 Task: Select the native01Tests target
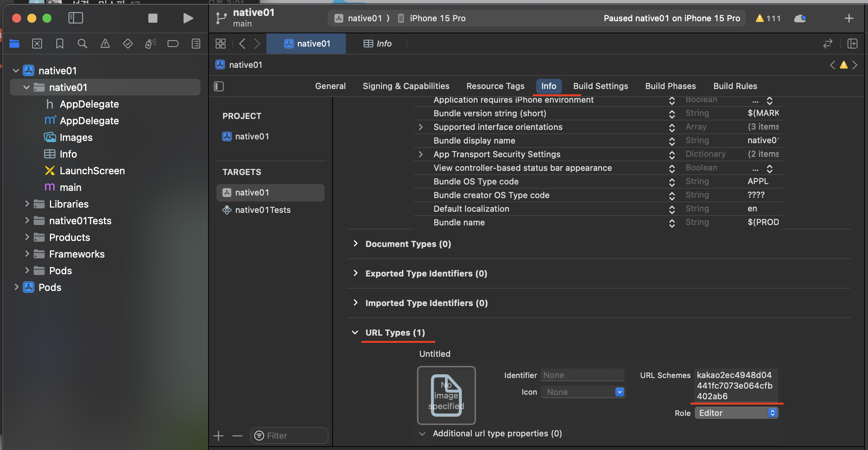[x=263, y=210]
